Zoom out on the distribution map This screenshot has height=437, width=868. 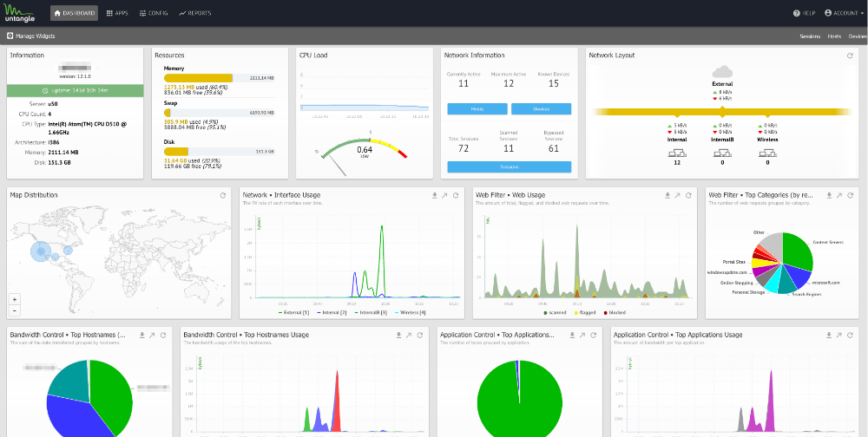coord(15,310)
